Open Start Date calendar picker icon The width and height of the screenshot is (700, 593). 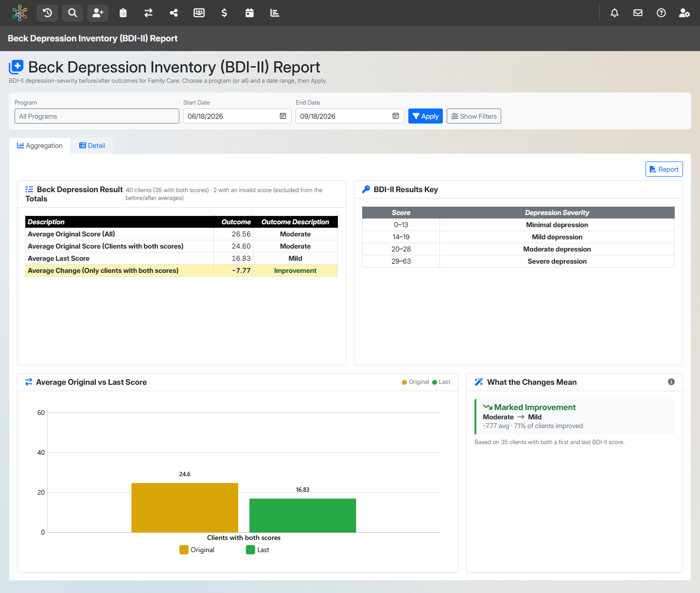pos(283,116)
